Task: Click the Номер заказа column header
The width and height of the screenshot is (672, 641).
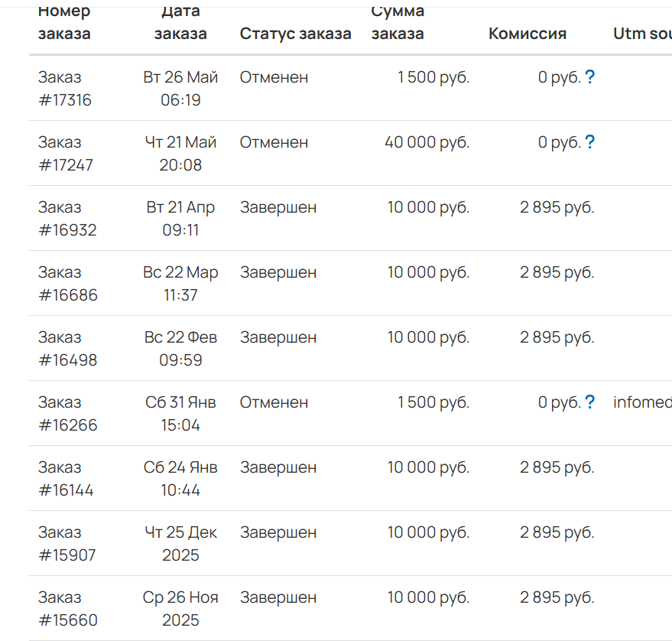Action: click(64, 22)
